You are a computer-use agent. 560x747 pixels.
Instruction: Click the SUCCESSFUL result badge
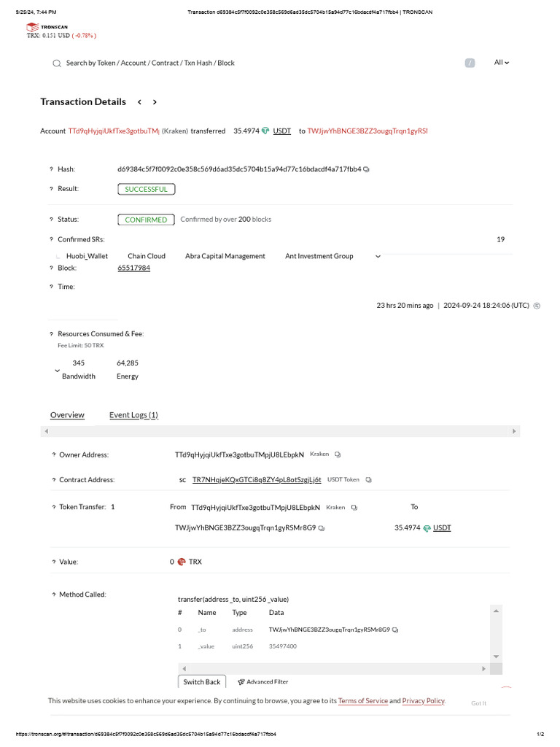click(146, 189)
